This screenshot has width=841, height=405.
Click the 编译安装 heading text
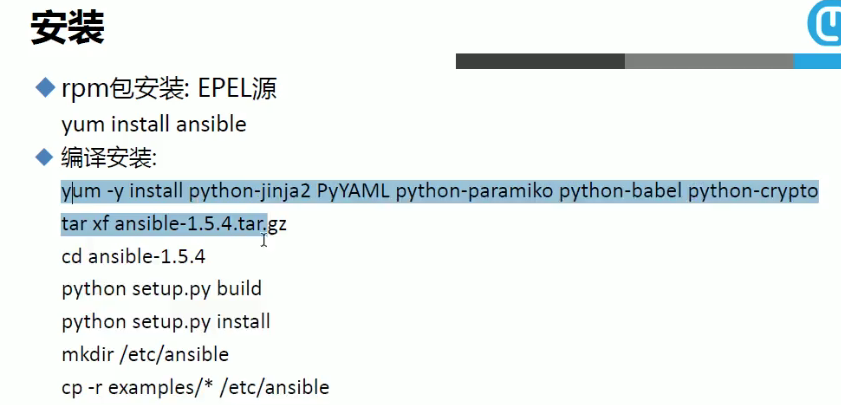coord(109,158)
